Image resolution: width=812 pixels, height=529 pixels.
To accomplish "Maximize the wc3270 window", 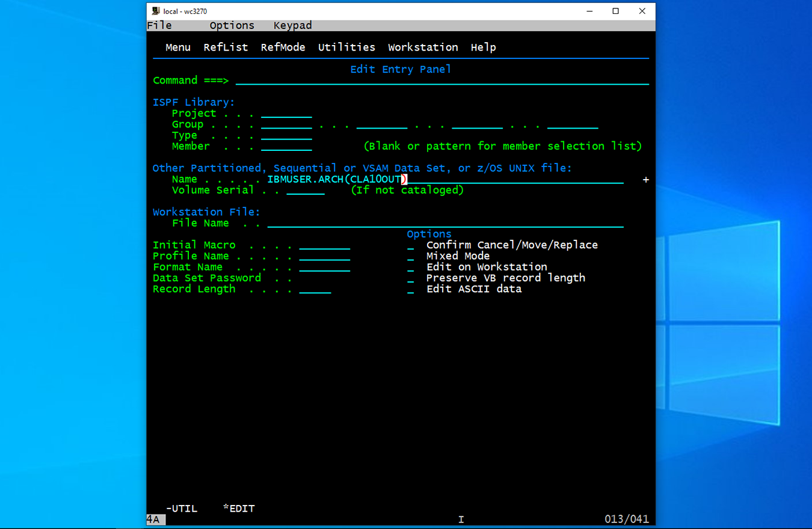I will [615, 11].
